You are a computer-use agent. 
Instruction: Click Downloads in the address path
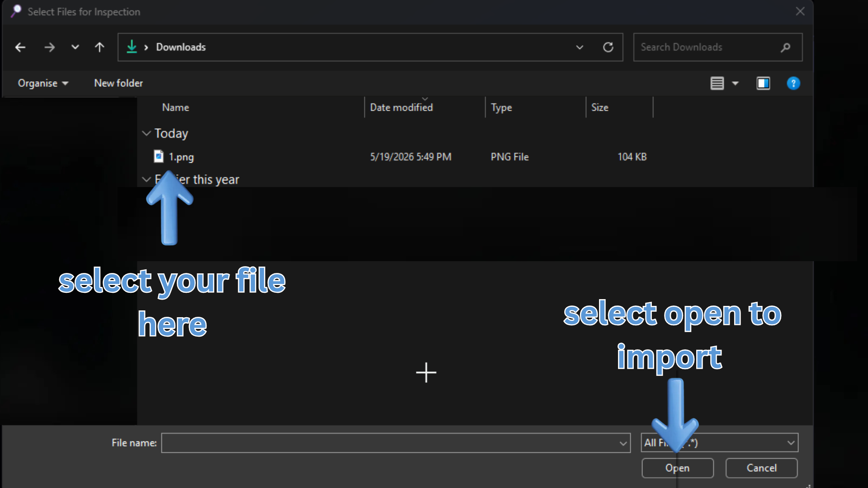click(x=181, y=47)
